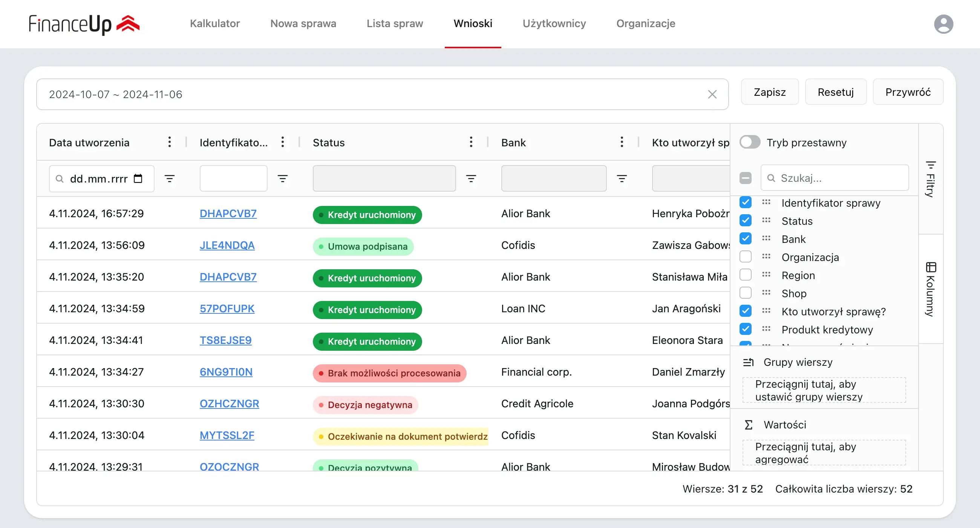Open the Filtry side panel tab
980x528 pixels.
tap(931, 179)
